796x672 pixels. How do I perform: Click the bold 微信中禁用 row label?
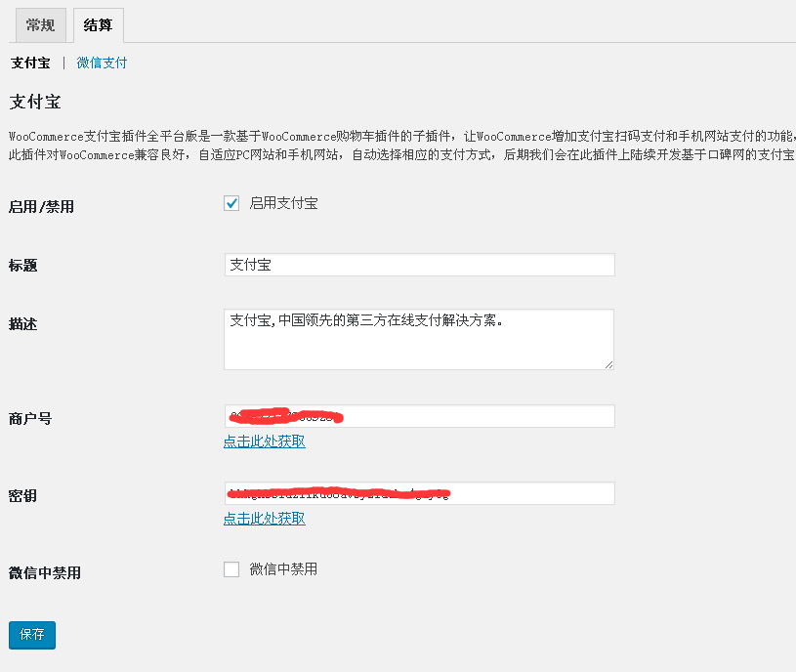click(45, 573)
